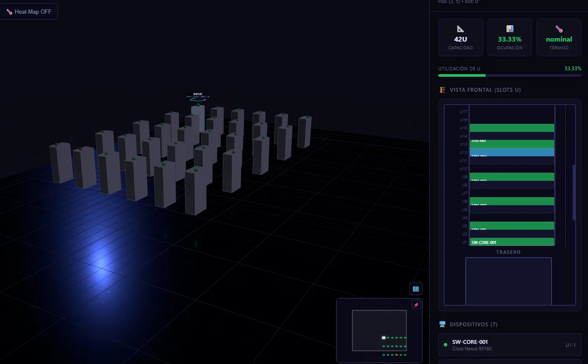This screenshot has width=588, height=364.
Task: Select the blue device bar at U12
Action: [512, 152]
